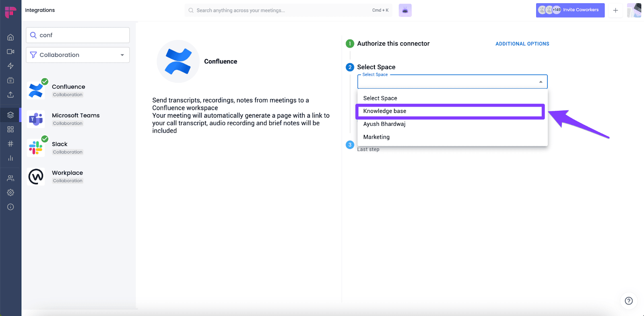Open the help question mark icon
644x316 pixels.
(x=629, y=301)
